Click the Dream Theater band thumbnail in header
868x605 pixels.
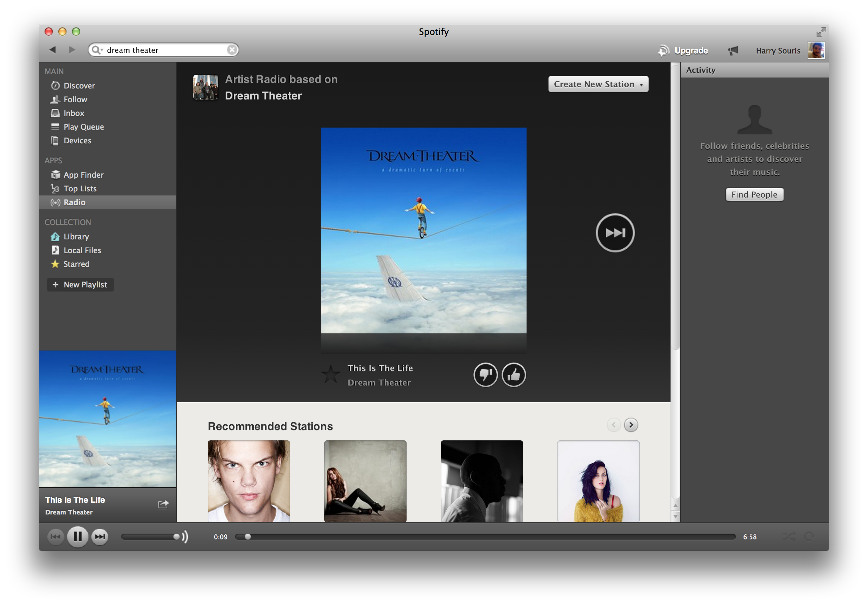click(206, 87)
